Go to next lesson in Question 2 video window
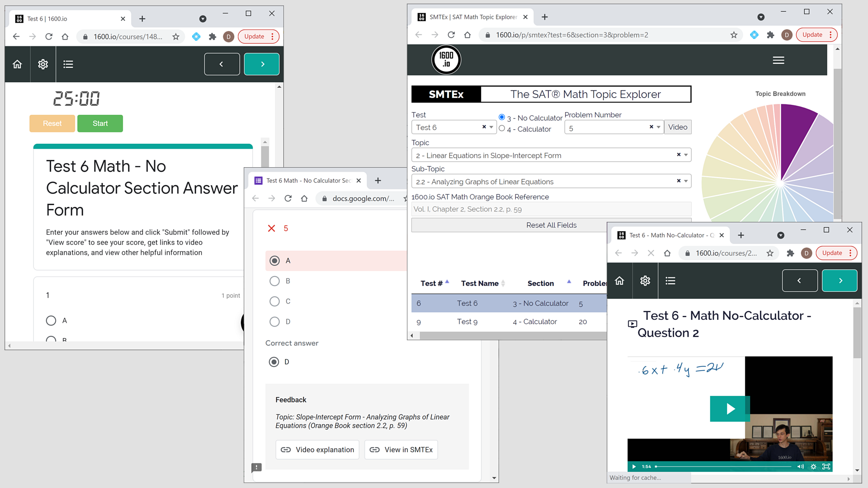 pyautogui.click(x=840, y=281)
